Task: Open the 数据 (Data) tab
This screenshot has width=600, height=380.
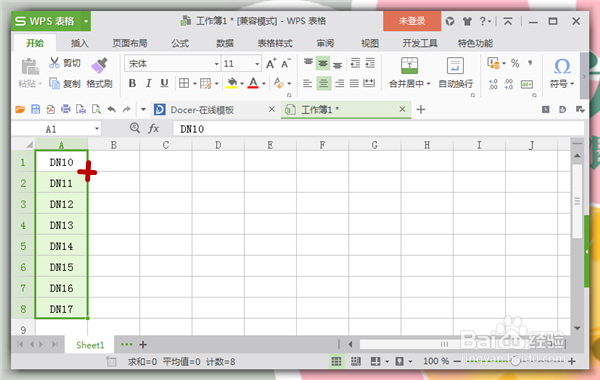Action: [225, 43]
